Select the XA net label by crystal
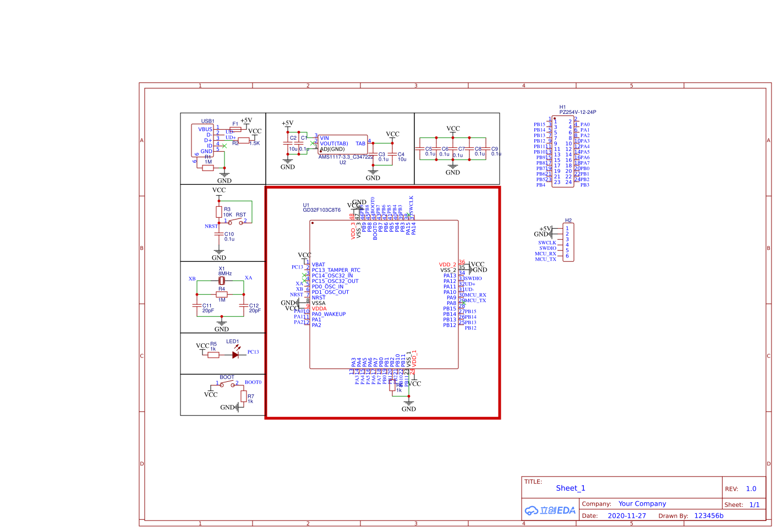 [248, 278]
